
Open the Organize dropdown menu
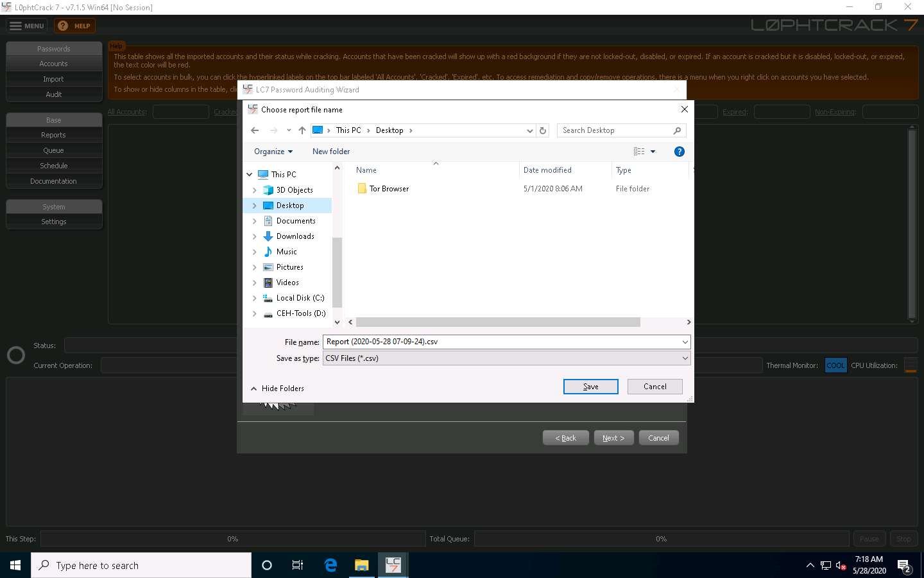273,152
